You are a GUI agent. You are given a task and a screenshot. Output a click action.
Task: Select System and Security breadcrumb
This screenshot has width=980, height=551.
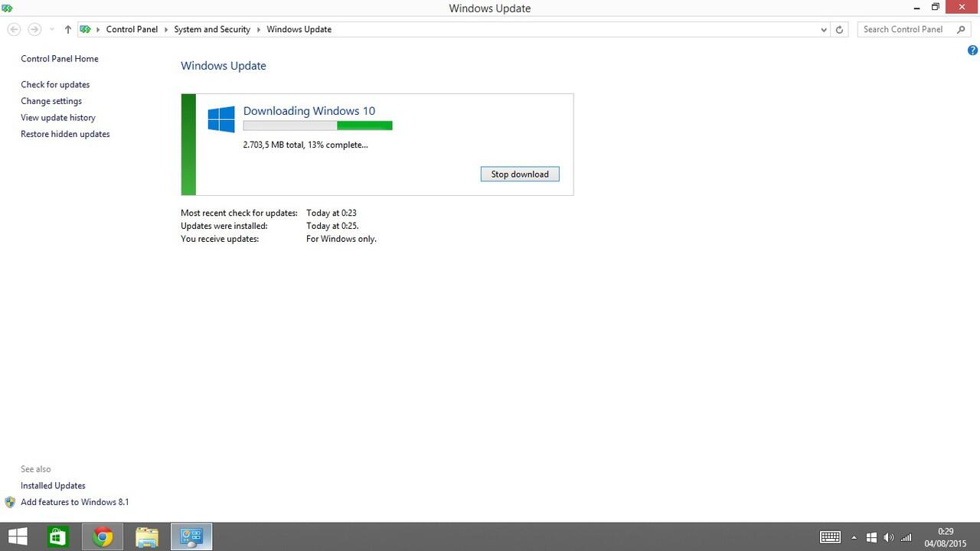pyautogui.click(x=212, y=29)
